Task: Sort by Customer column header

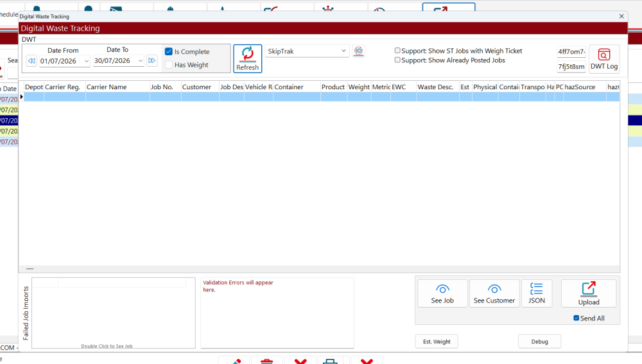Action: pyautogui.click(x=200, y=87)
